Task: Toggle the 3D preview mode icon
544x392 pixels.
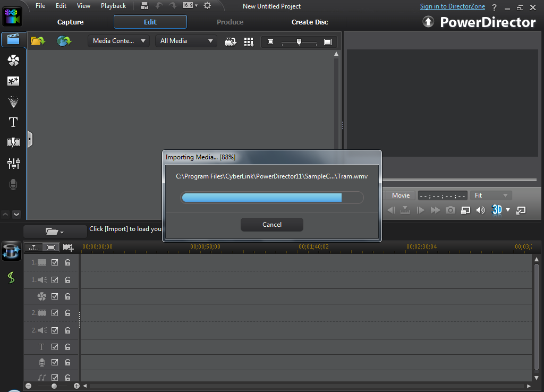Action: point(497,209)
